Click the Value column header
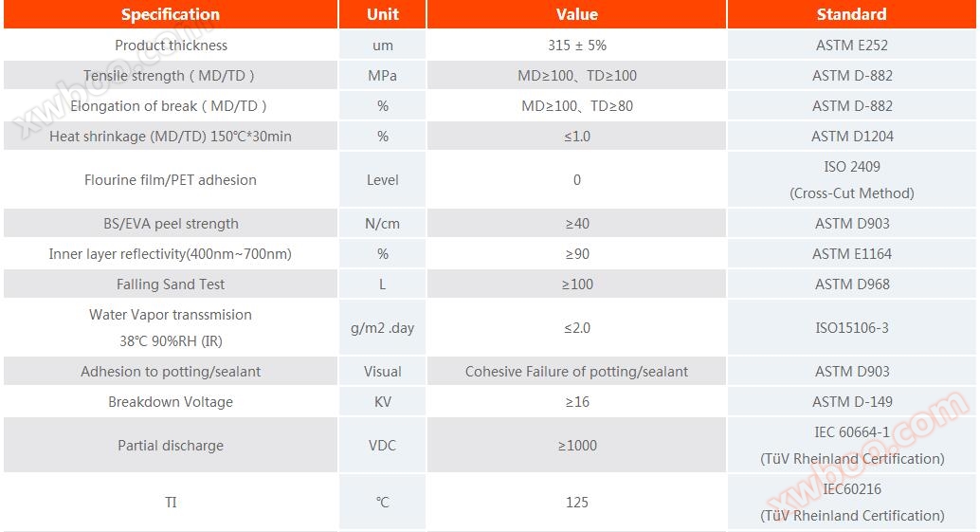Viewport: 980px width, 532px height. point(576,14)
